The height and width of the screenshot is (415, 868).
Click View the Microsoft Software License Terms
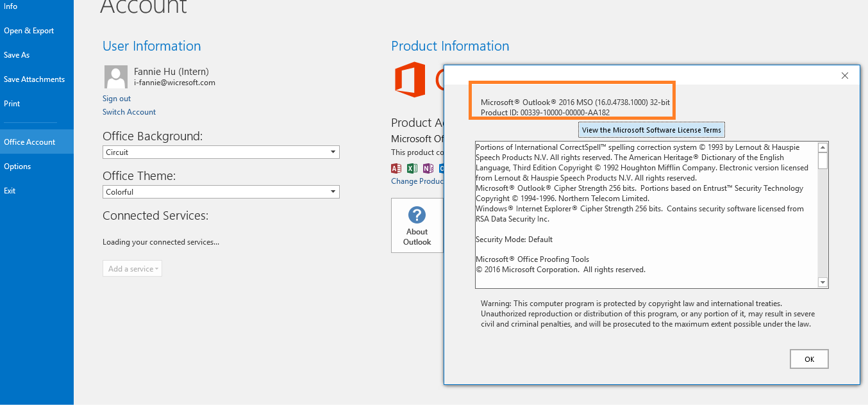click(x=651, y=130)
